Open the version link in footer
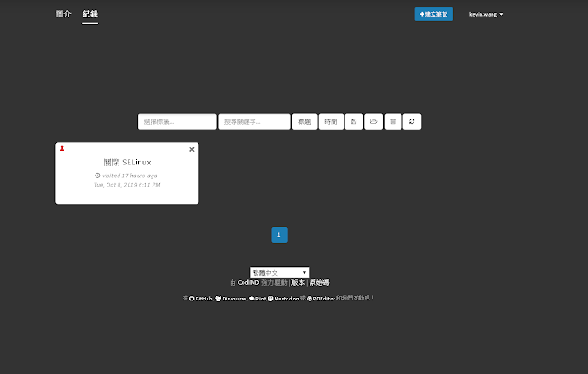Image resolution: width=588 pixels, height=374 pixels. tap(298, 282)
